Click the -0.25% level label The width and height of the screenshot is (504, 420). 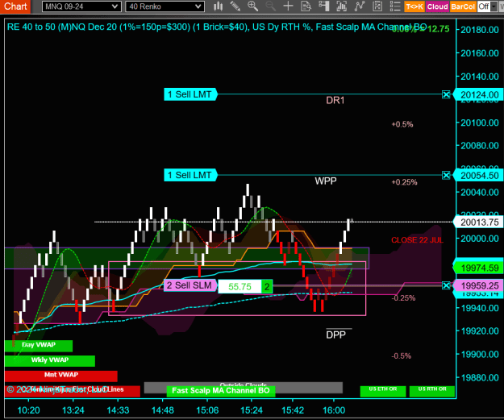403,298
